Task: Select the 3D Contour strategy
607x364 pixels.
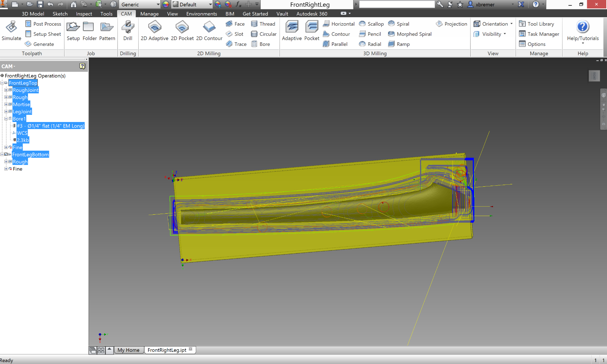Action: 336,34
